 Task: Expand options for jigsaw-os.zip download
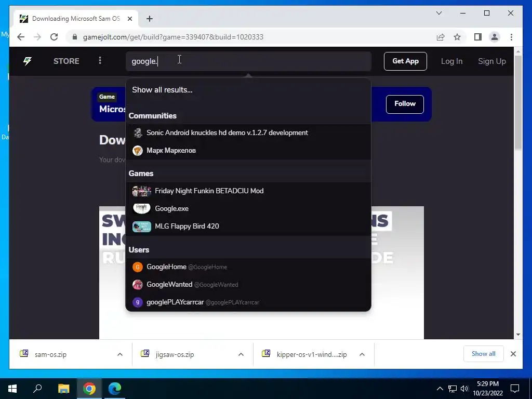[241, 354]
